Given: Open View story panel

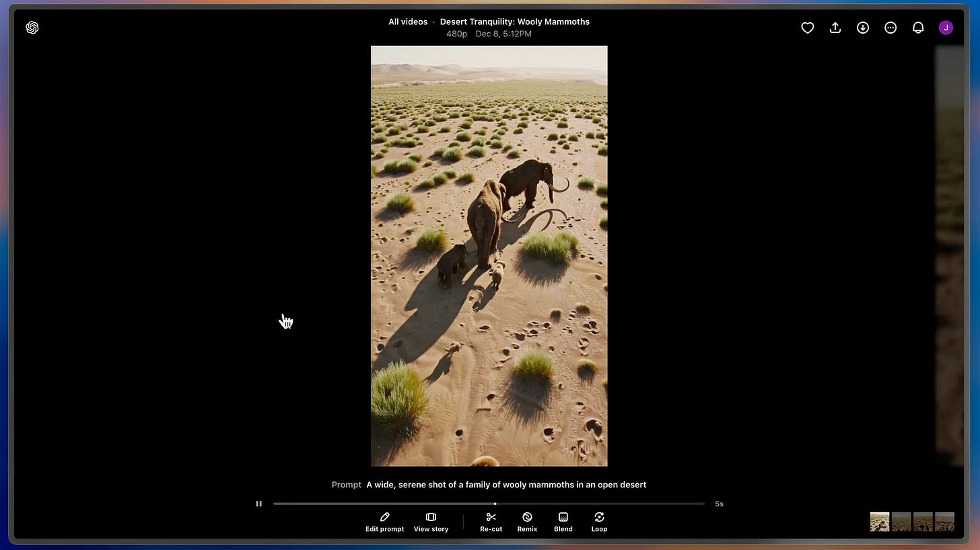Looking at the screenshot, I should point(431,522).
